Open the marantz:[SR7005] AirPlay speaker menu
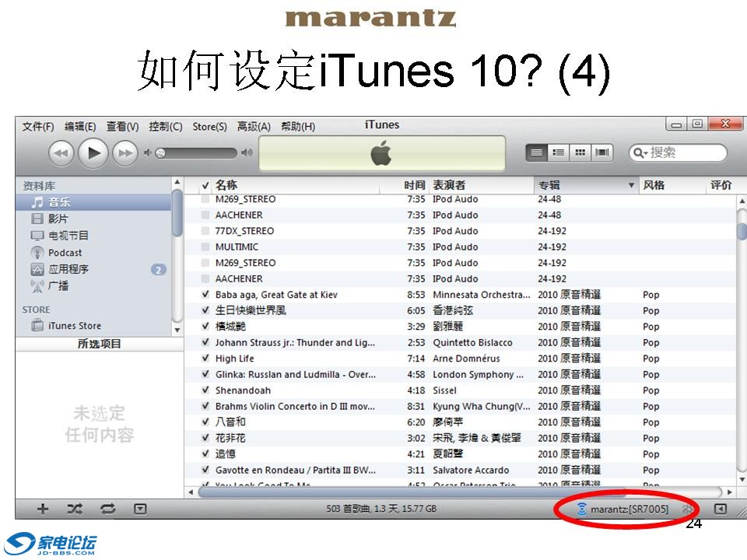 [623, 509]
